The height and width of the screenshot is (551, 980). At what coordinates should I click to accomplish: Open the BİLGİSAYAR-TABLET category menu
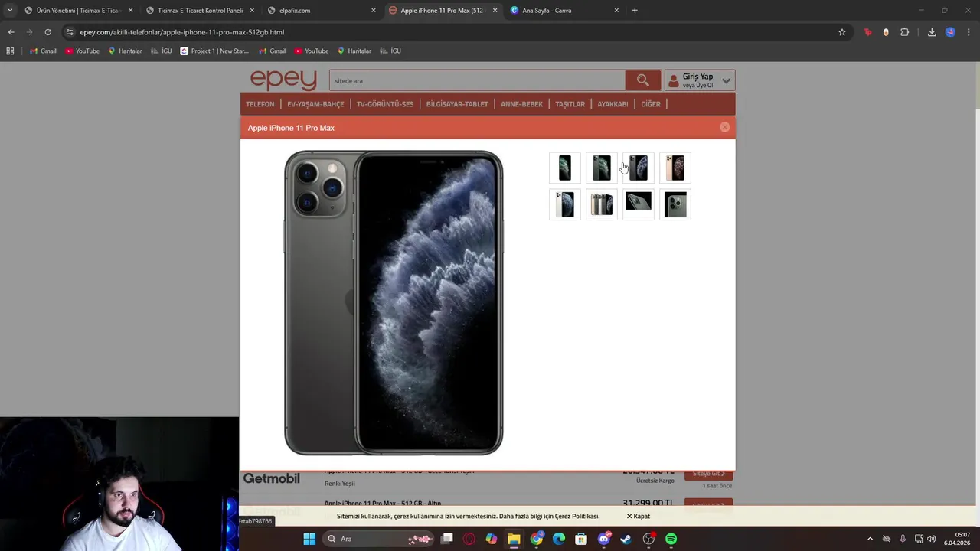coord(457,104)
